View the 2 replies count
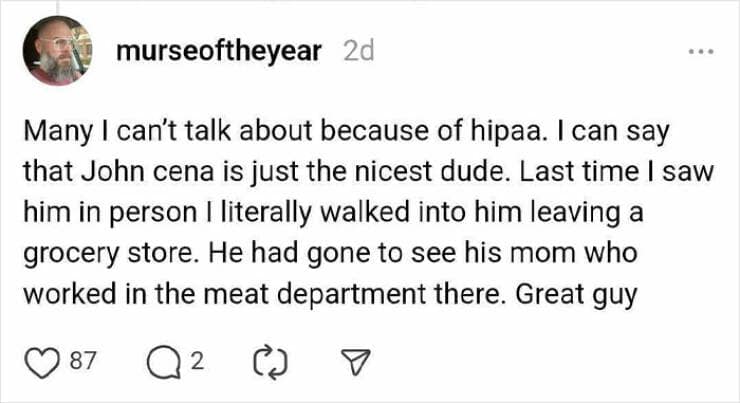Screen dimensions: 740x403 coord(197,361)
